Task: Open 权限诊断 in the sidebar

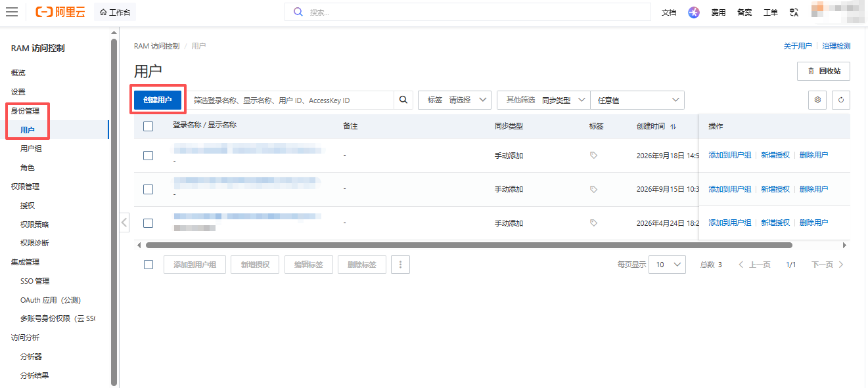Action: [35, 243]
